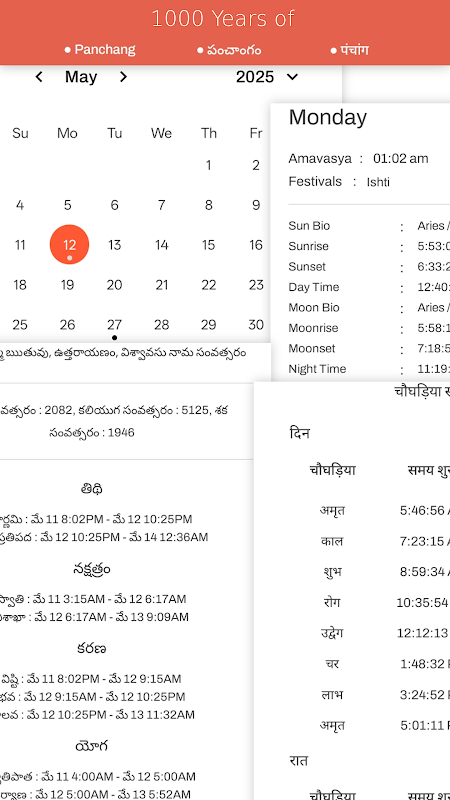The width and height of the screenshot is (450, 800).
Task: Choose May 14 in the calendar grid
Action: (x=162, y=245)
